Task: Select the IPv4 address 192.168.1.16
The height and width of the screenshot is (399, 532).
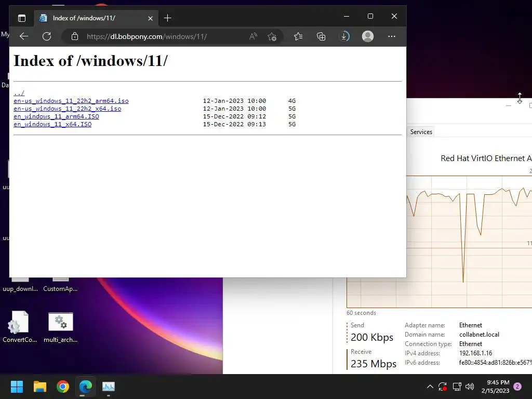Action: tap(476, 353)
